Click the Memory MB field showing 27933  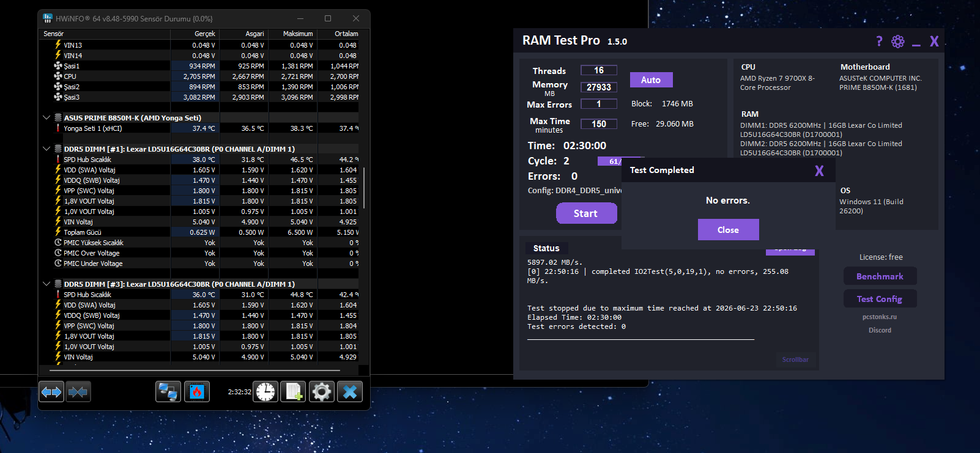click(599, 87)
